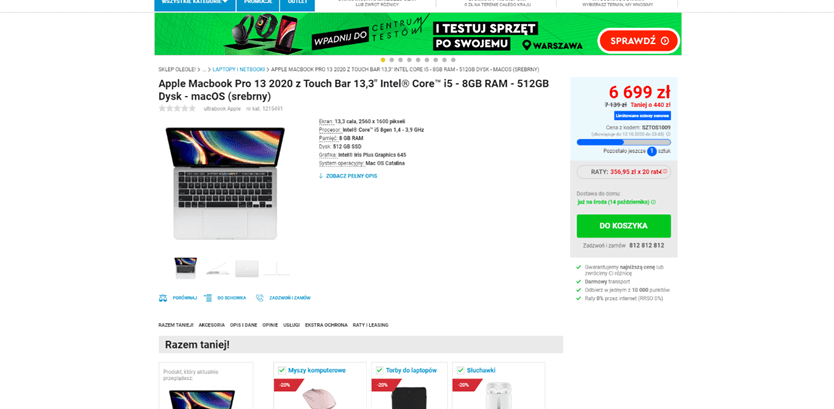Add the MacBook with Do koszyka button
The width and height of the screenshot is (834, 409).
pos(623,226)
